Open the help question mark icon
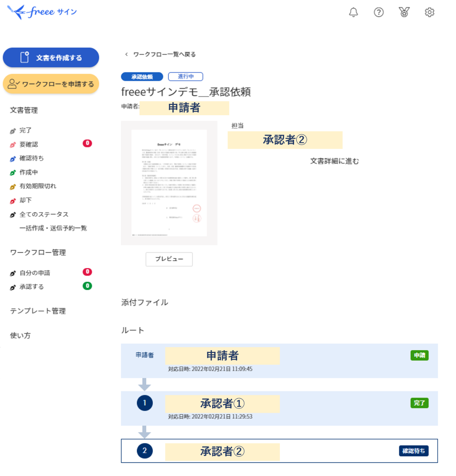Viewport: 456px width, 476px height. pyautogui.click(x=379, y=12)
